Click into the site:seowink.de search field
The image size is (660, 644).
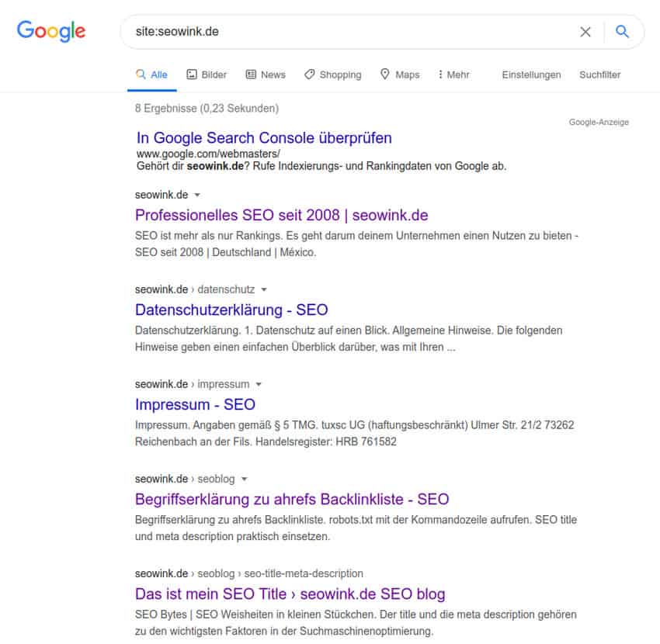pos(353,32)
